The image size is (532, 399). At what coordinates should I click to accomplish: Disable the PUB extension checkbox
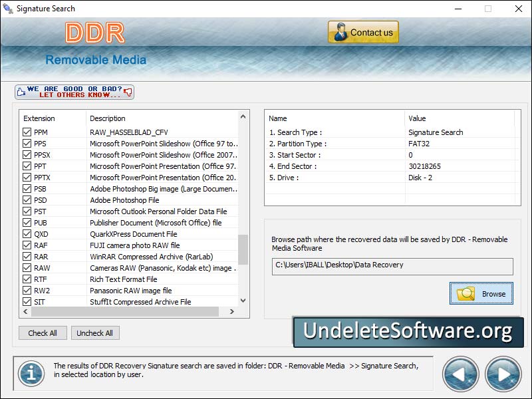pos(27,223)
